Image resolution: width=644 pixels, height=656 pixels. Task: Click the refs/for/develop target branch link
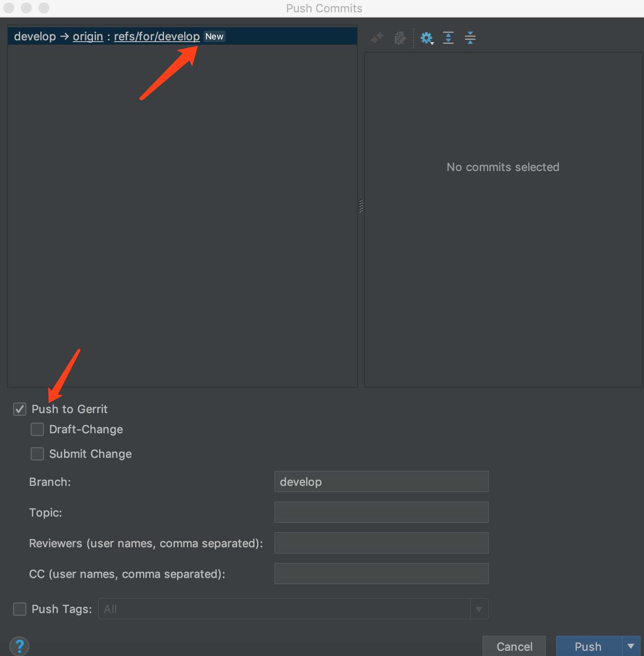pyautogui.click(x=157, y=36)
